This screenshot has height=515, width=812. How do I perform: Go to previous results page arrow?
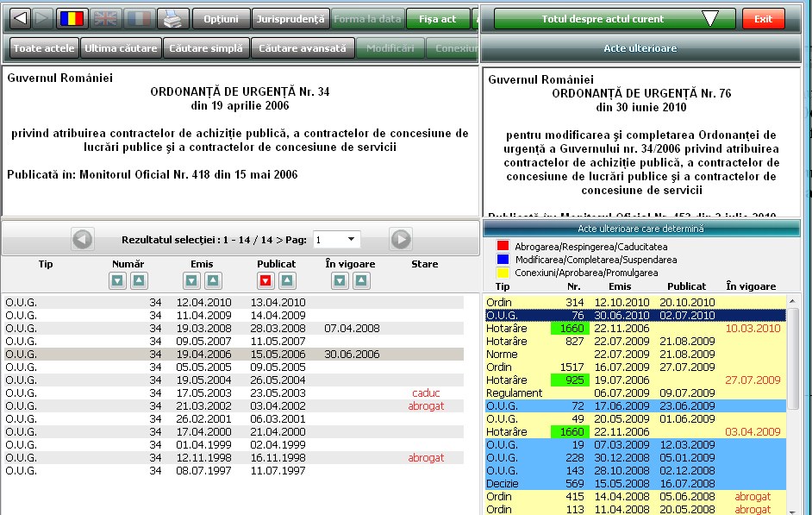pos(83,239)
